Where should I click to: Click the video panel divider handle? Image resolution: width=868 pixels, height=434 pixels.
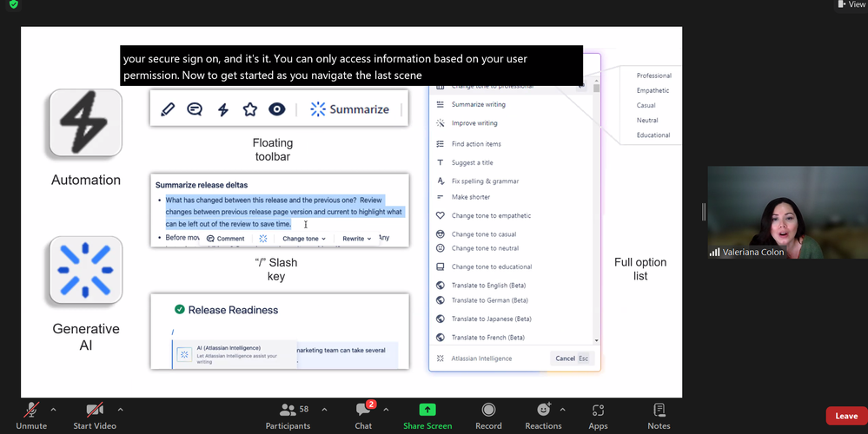point(704,212)
